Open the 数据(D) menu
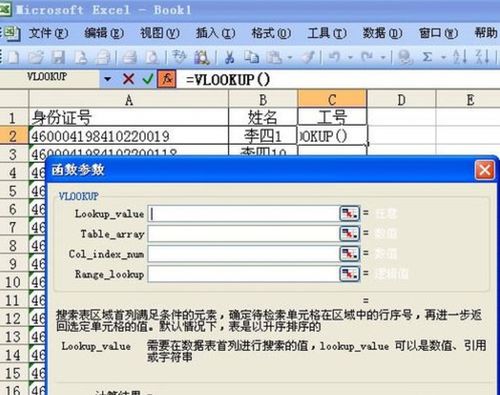 point(382,33)
